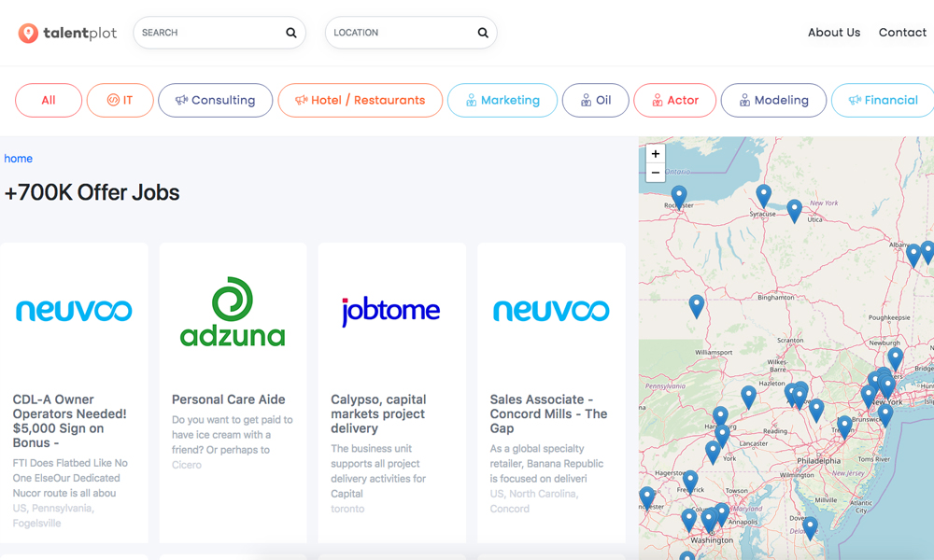This screenshot has height=560, width=934.
Task: Open the Adzuna Personal Care Aide job card
Action: coord(233,392)
